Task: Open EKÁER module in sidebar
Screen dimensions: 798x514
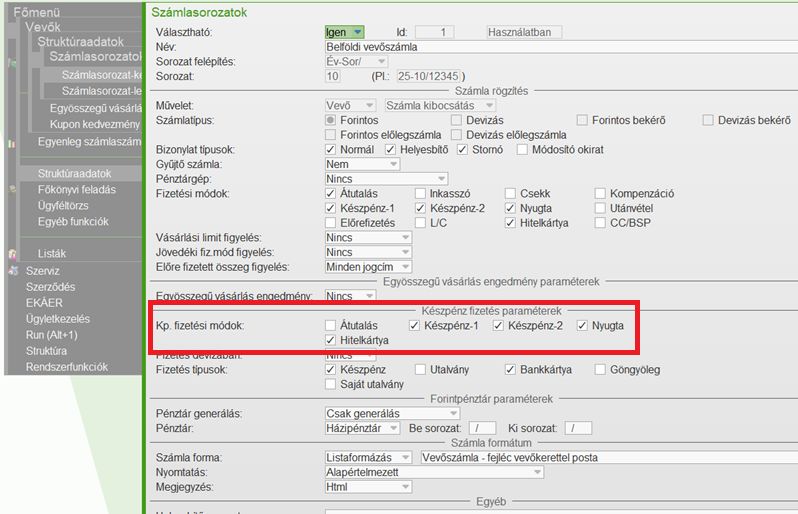Action: pos(44,303)
